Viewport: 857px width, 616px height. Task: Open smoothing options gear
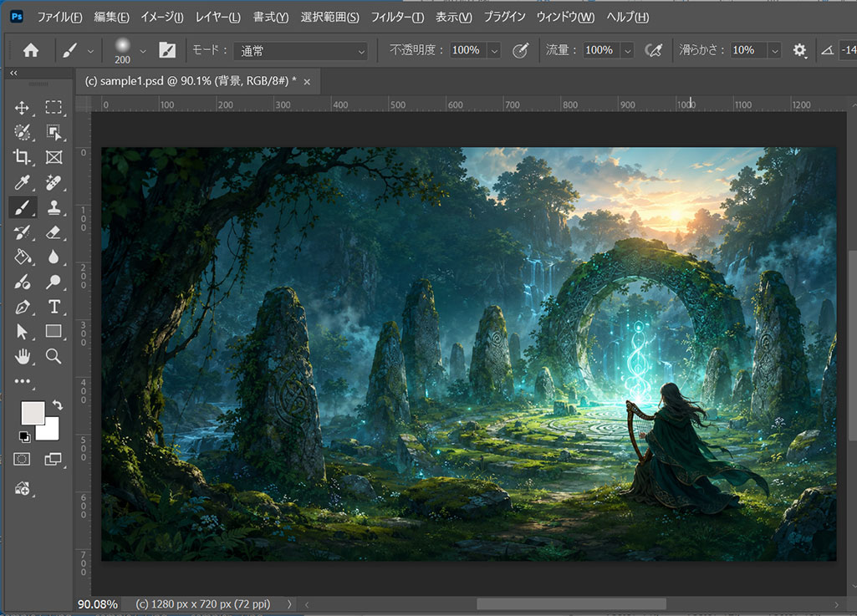tap(799, 50)
